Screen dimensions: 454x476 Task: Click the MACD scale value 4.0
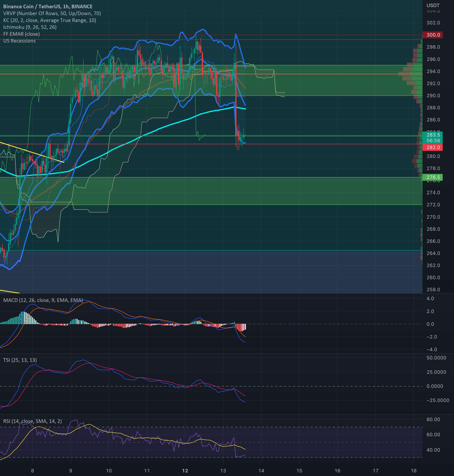pos(430,299)
